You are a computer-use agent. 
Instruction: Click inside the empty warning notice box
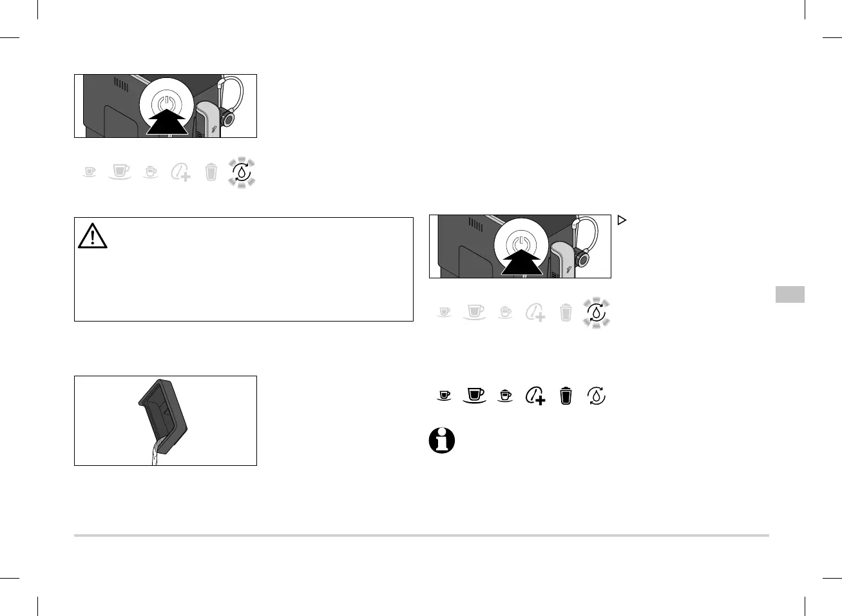pos(244,269)
